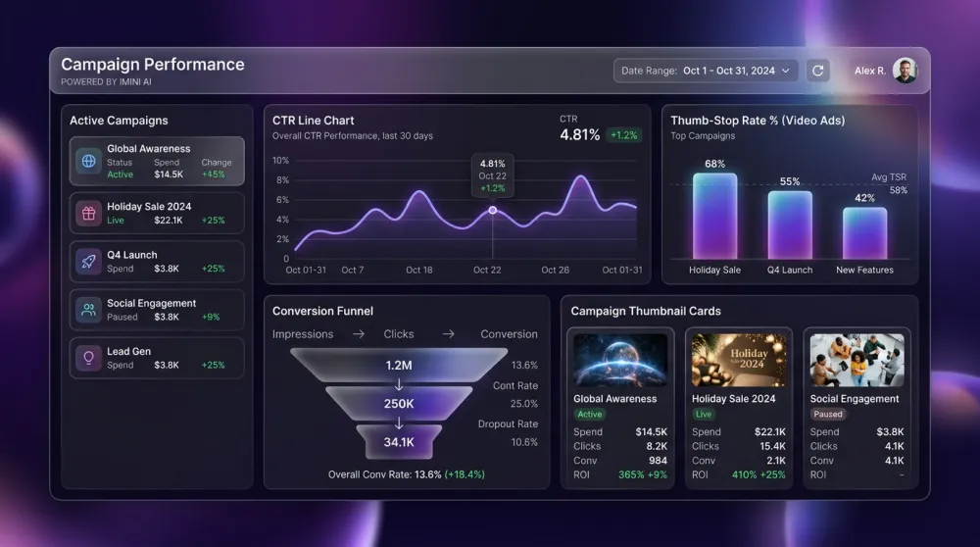Click the $22.1K spend in Holiday Sale row

coord(169,220)
